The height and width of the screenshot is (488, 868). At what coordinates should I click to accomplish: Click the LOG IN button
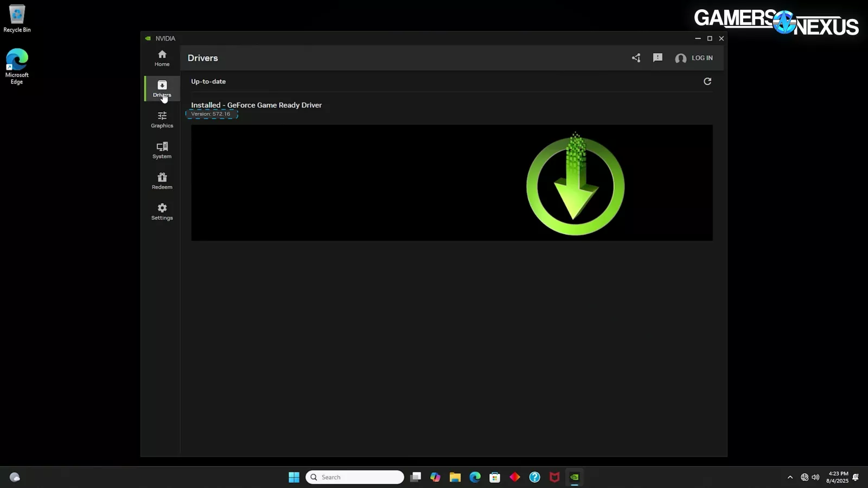pos(694,58)
